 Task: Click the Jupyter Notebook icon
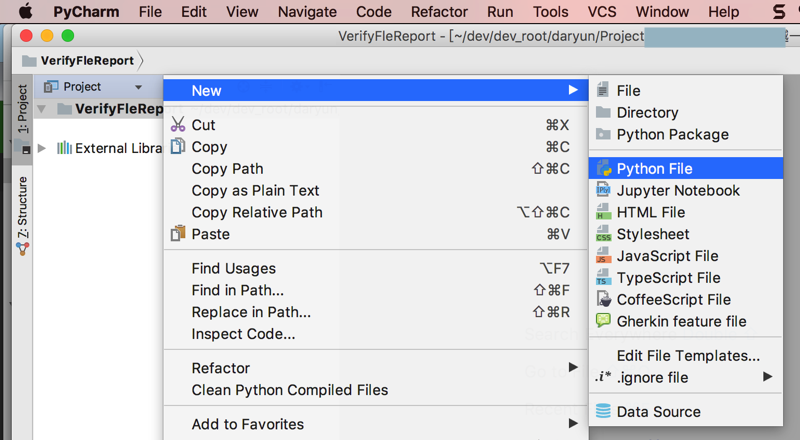[x=603, y=190]
